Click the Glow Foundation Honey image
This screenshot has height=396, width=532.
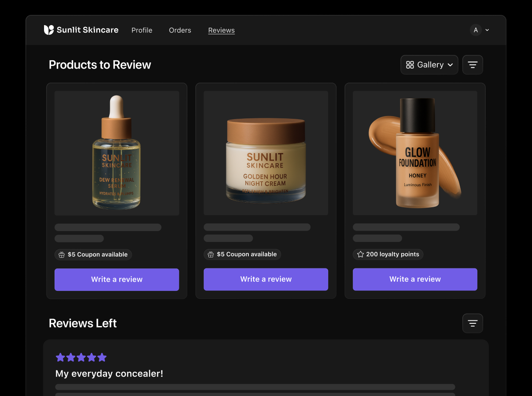coord(415,153)
